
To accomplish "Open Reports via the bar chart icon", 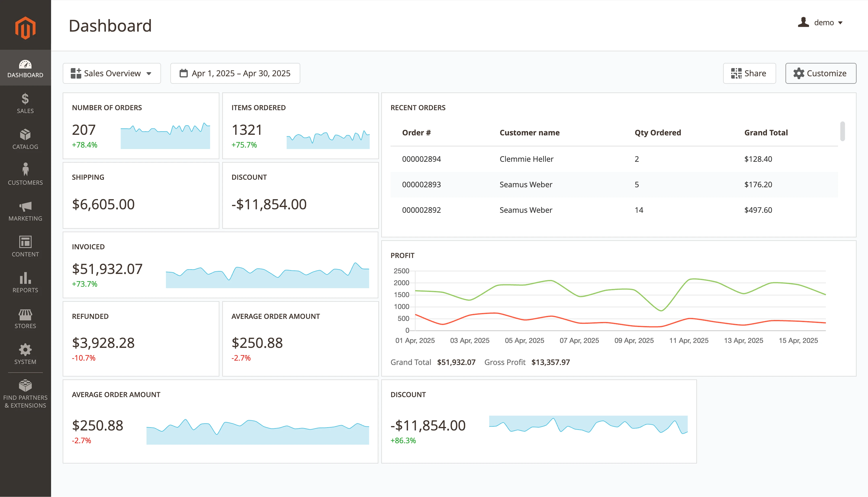I will coord(25,279).
